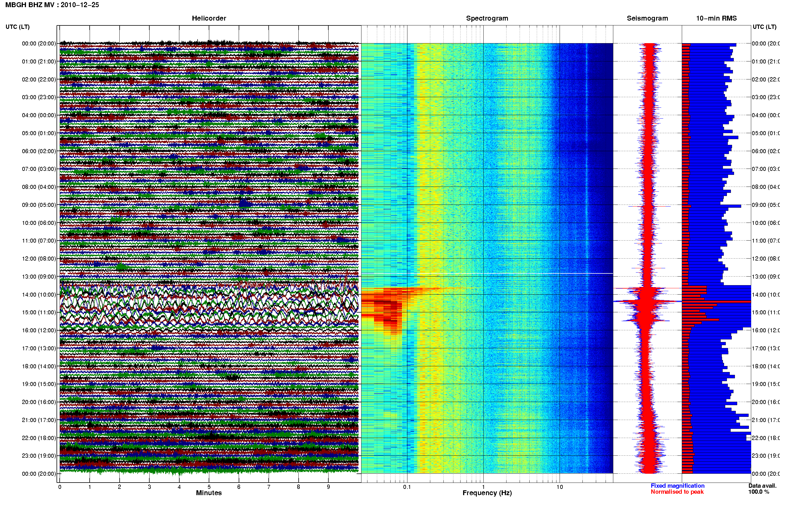Click the left 19:00 (15:00) time label

coord(39,384)
